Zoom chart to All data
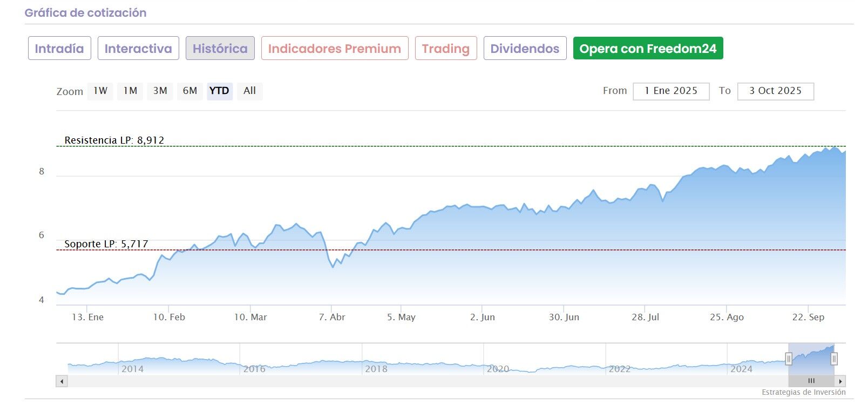The image size is (868, 418). [x=249, y=91]
